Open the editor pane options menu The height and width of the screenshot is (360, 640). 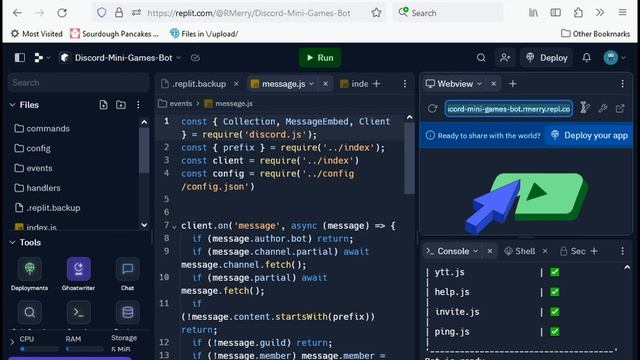[x=404, y=84]
